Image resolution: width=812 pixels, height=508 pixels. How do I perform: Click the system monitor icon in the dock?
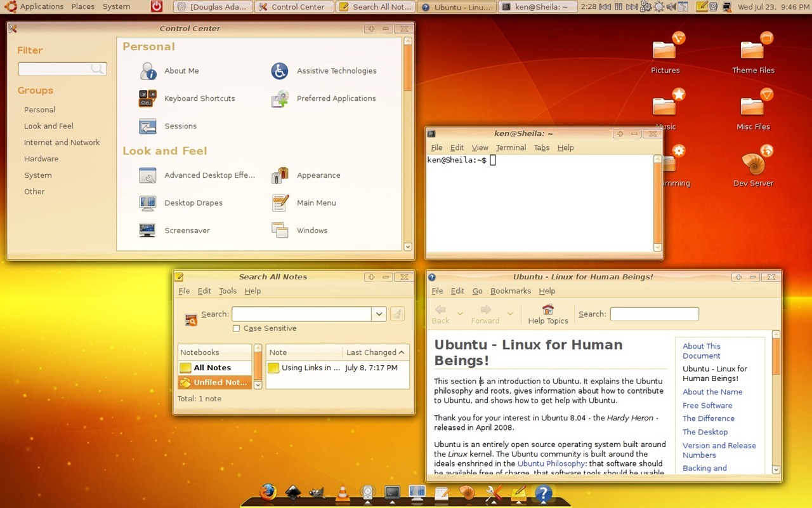(x=417, y=493)
